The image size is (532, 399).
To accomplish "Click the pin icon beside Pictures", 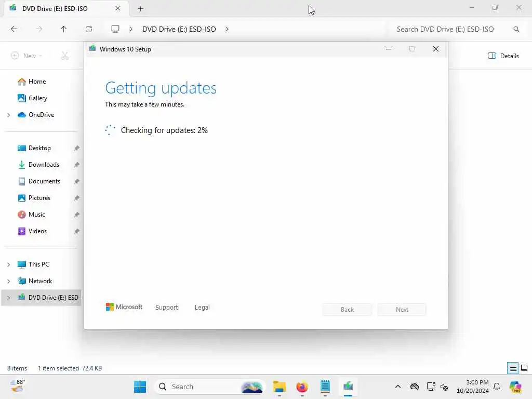I will [77, 198].
